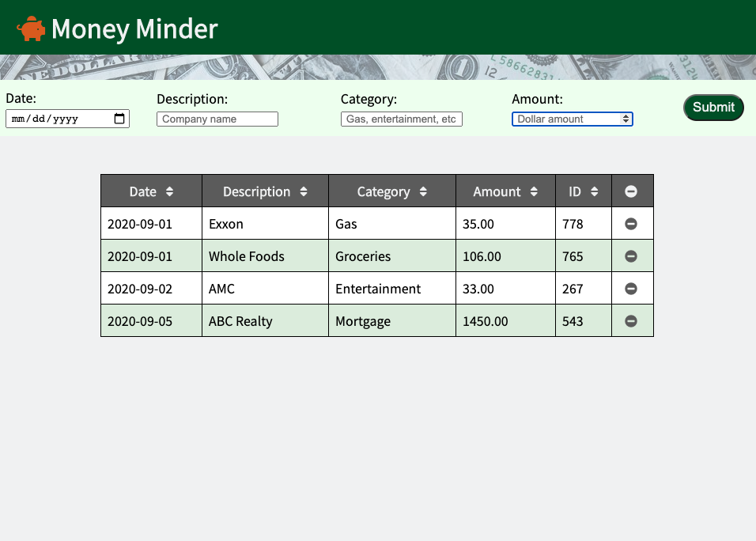
Task: Sort the table by Date
Action: pos(168,191)
